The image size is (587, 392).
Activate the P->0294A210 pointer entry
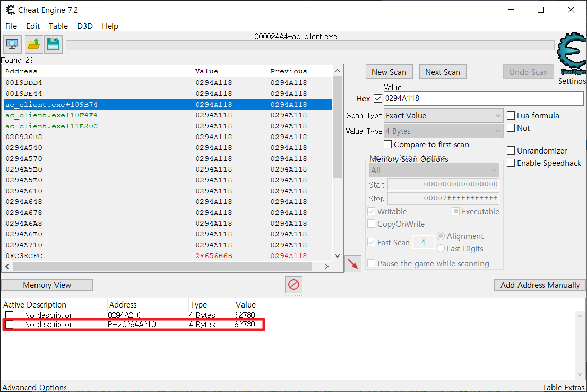click(x=9, y=324)
